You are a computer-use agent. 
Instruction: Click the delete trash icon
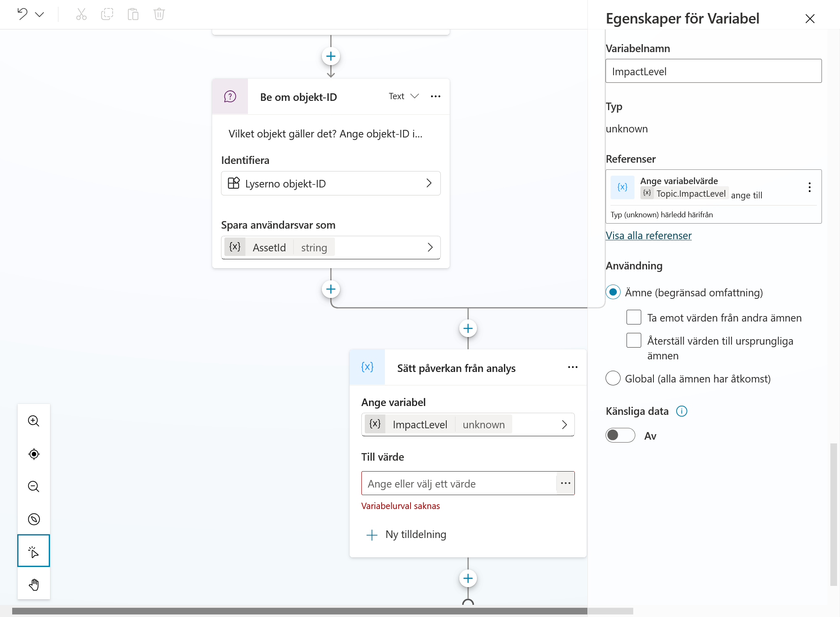pos(159,14)
